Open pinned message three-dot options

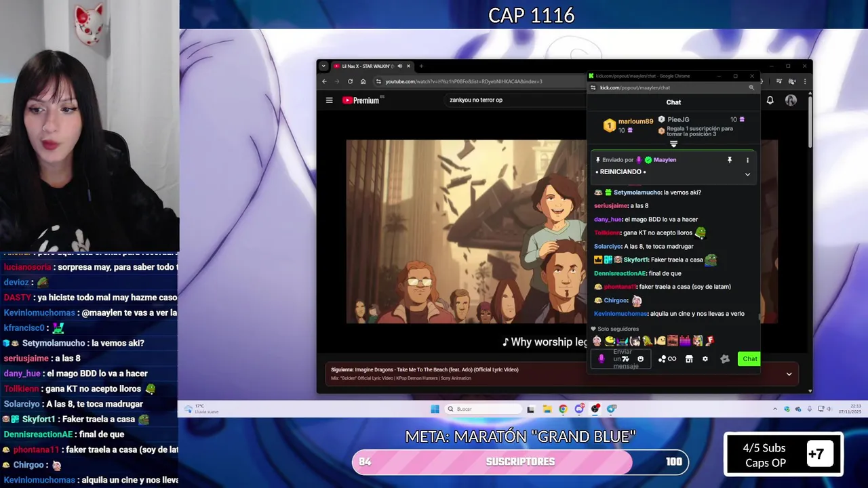pos(747,160)
